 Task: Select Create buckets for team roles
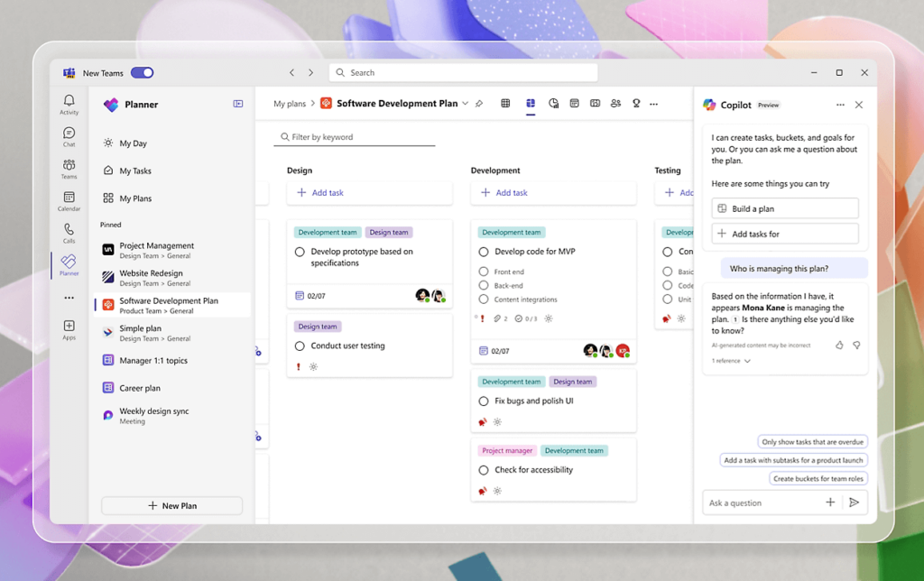tap(818, 478)
